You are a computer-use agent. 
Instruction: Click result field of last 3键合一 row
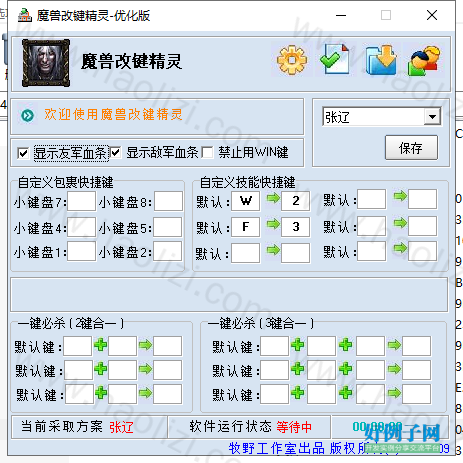point(416,394)
